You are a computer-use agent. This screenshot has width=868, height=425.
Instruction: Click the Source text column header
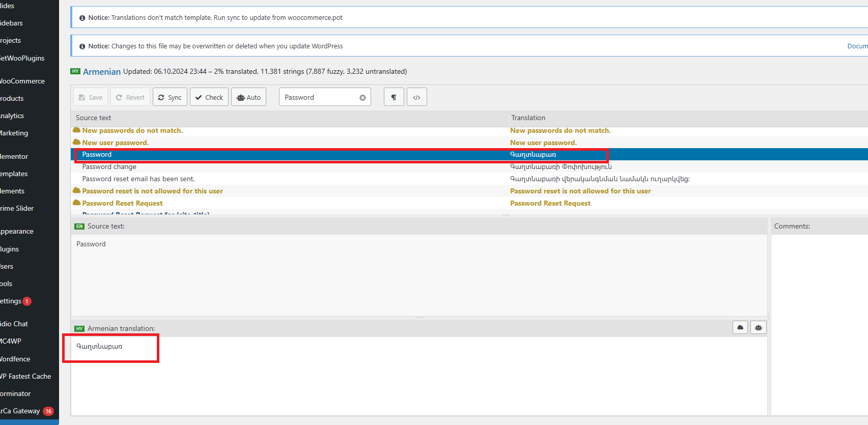94,118
